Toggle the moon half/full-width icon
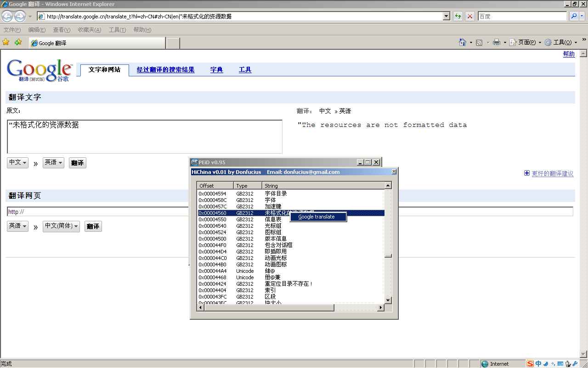Screen dimensions: 588x368 (x=545, y=364)
